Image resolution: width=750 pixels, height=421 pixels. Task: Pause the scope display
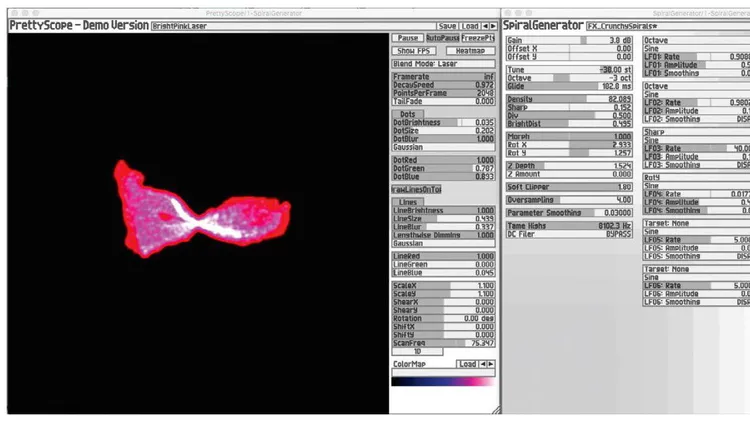(408, 38)
